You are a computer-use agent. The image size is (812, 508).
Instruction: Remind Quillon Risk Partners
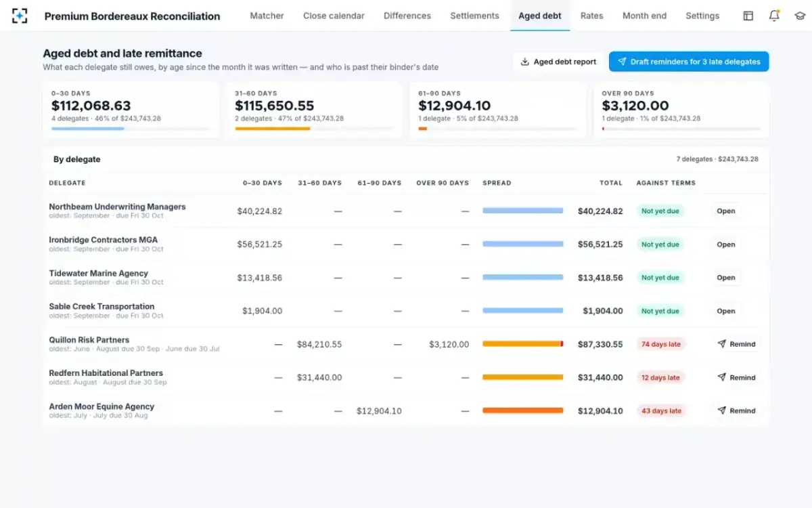coord(736,344)
